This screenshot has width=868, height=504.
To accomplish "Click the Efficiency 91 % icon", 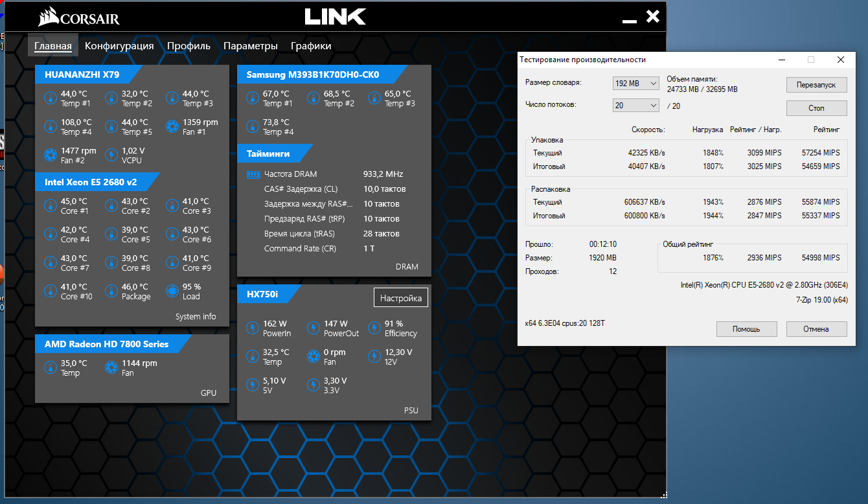I will [374, 328].
